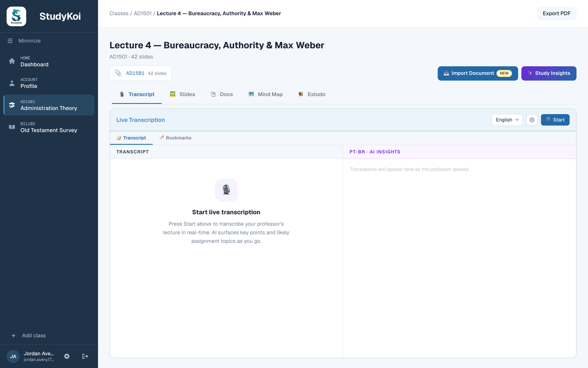Switch to the Slides tab
Viewport: 588px width, 368px height.
click(182, 94)
